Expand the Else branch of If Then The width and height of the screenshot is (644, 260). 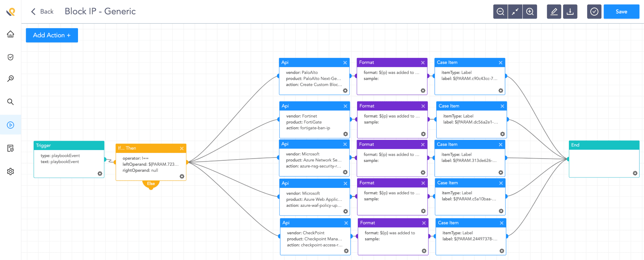tap(151, 184)
